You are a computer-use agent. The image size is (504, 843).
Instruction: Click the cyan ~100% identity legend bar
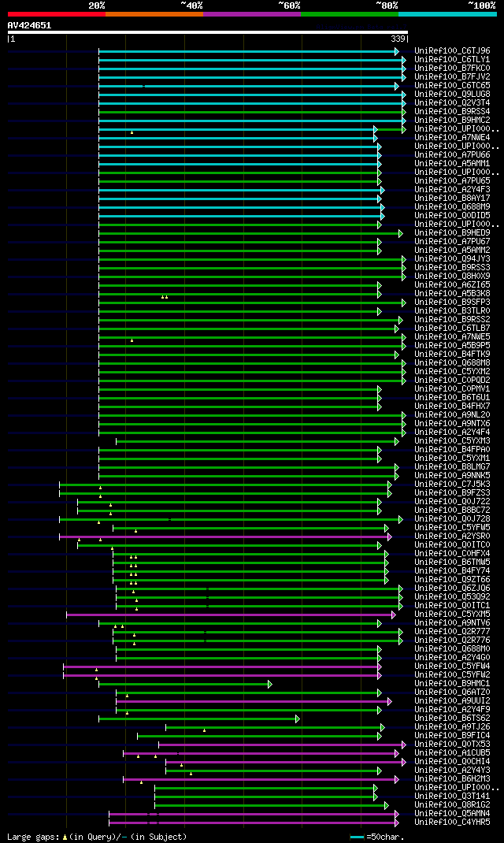447,14
